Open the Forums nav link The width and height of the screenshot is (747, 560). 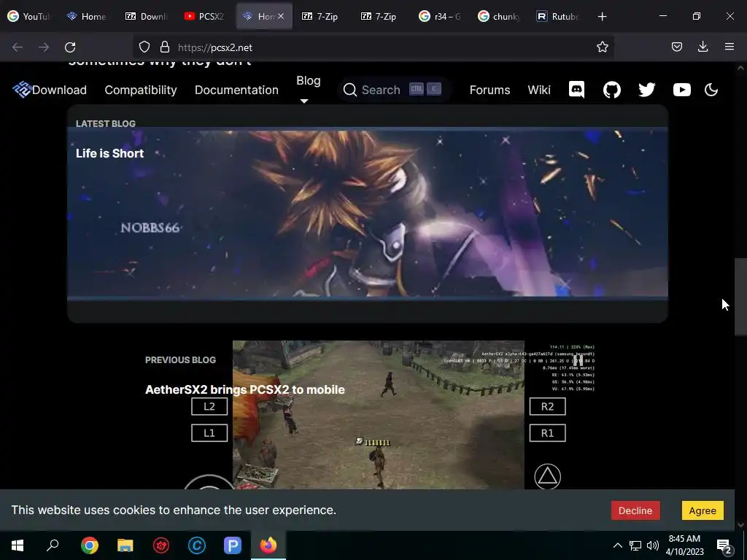coord(489,90)
